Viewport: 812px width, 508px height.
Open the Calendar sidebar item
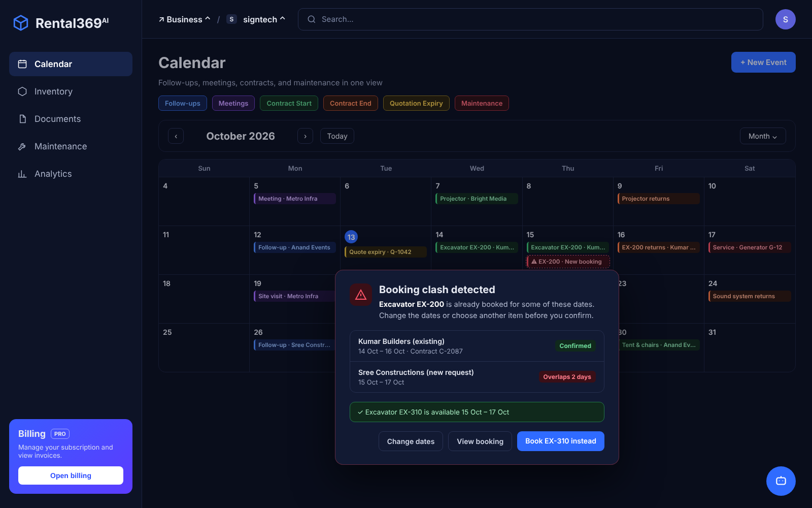[71, 64]
